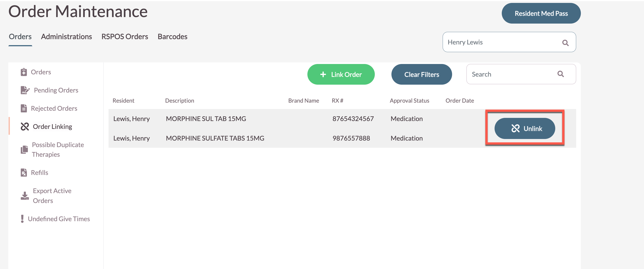The width and height of the screenshot is (644, 269).
Task: Go to the Barcodes tab
Action: pos(172,37)
